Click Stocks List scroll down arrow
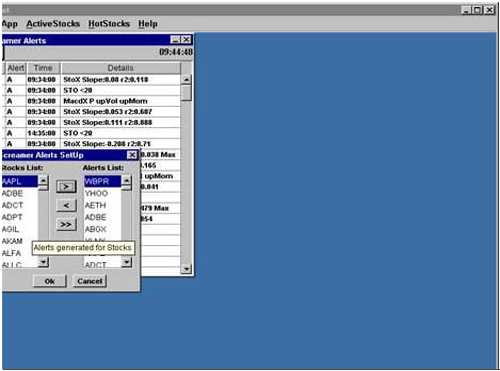The width and height of the screenshot is (500, 371). 43,263
